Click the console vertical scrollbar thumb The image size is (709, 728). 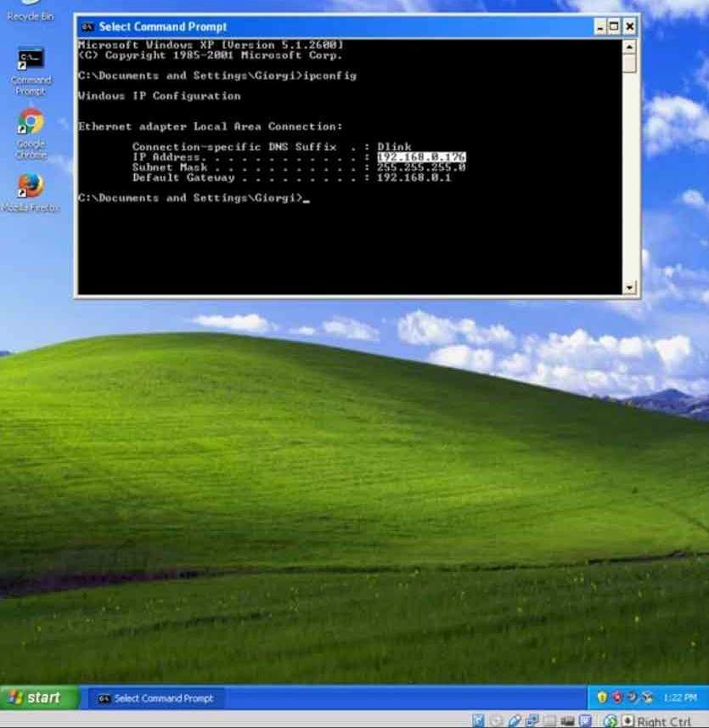[x=629, y=64]
